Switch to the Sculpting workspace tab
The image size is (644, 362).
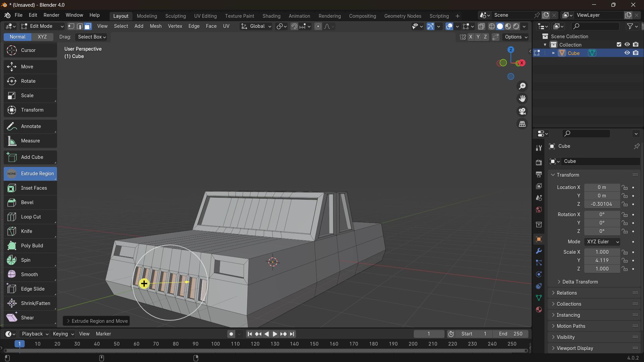pos(175,16)
